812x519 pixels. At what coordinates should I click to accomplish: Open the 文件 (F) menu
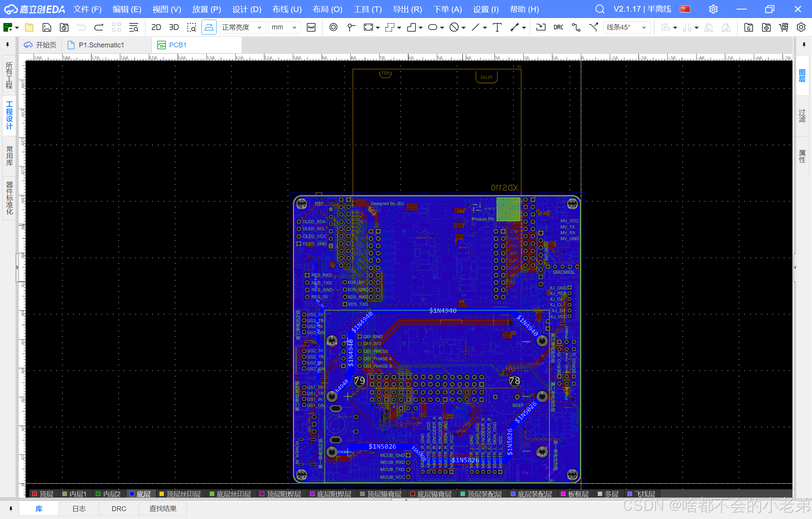coord(87,9)
